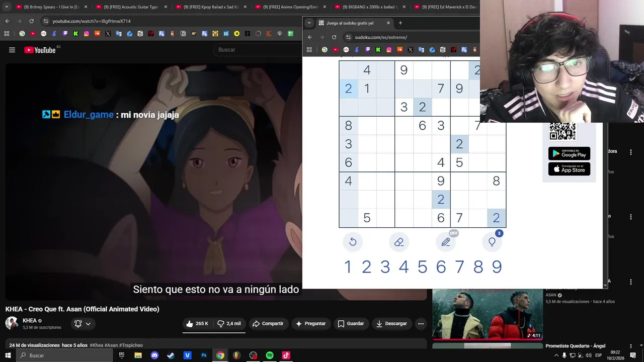Image resolution: width=644 pixels, height=362 pixels.
Task: Go back in the YouTube browser window
Action: point(7,21)
